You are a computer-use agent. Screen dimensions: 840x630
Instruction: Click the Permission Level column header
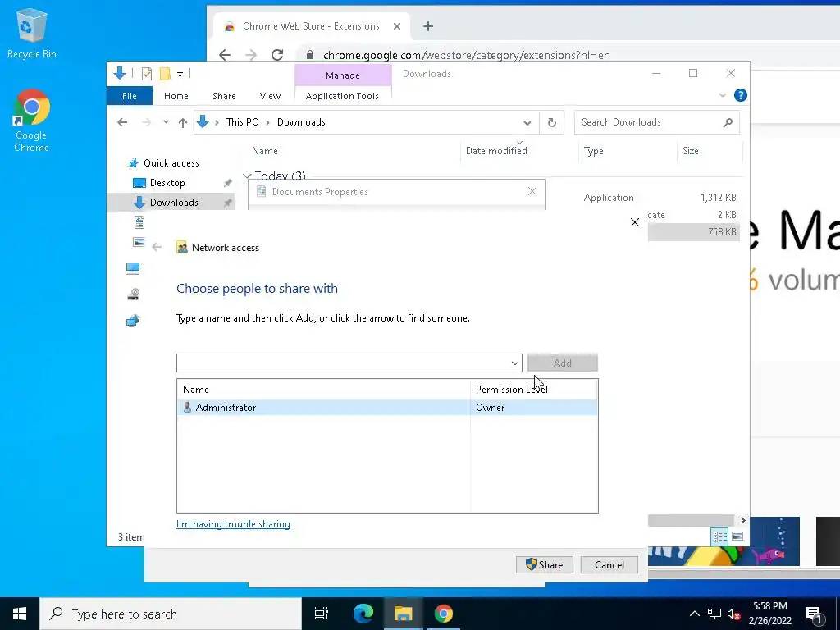coord(512,390)
